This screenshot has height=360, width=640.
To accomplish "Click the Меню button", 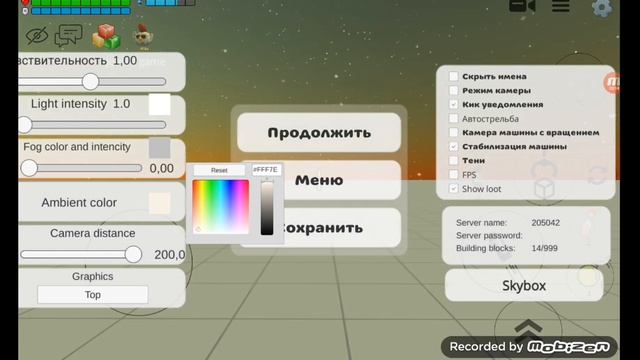I will [x=319, y=180].
